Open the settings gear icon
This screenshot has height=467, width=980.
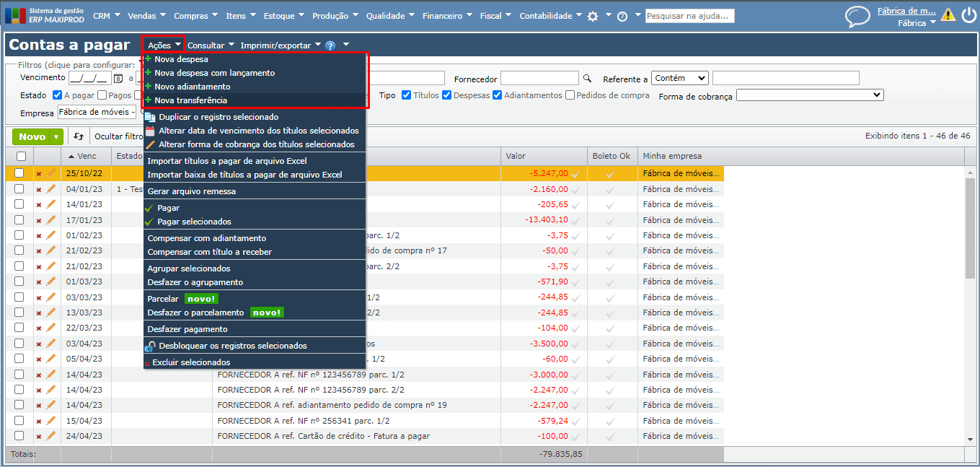pos(593,16)
